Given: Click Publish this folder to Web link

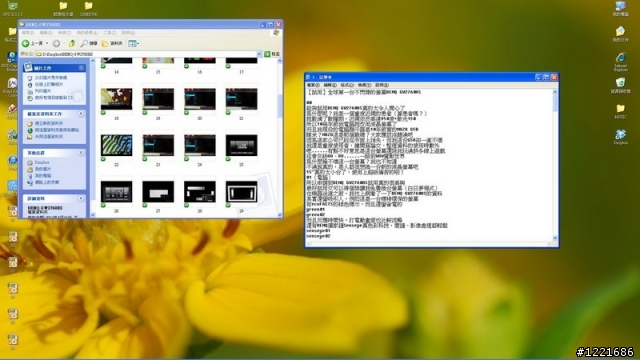Looking at the screenshot, I should pyautogui.click(x=53, y=130).
